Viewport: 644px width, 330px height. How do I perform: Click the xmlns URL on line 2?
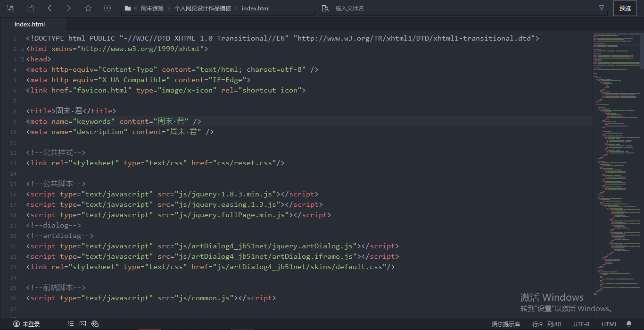[140, 49]
